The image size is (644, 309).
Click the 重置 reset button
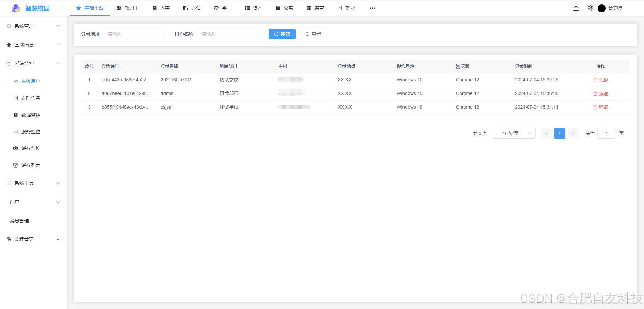pyautogui.click(x=313, y=34)
